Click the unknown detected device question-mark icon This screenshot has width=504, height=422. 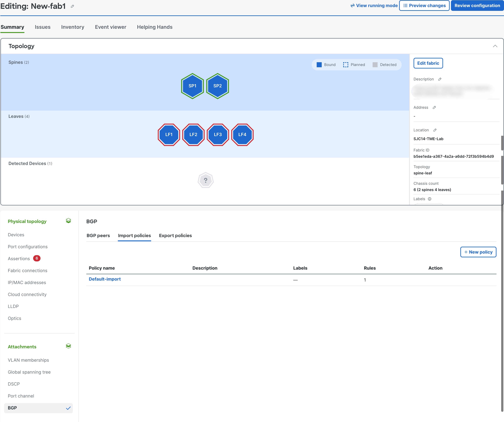[205, 180]
